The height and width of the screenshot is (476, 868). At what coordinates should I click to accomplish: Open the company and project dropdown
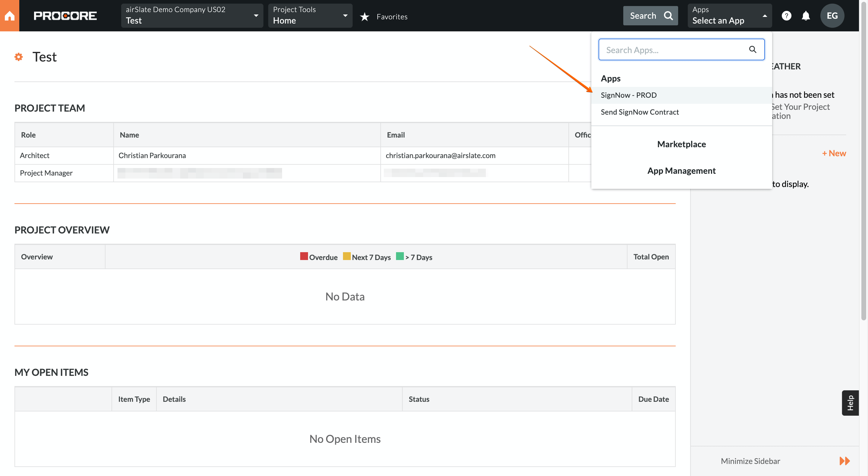pyautogui.click(x=192, y=15)
